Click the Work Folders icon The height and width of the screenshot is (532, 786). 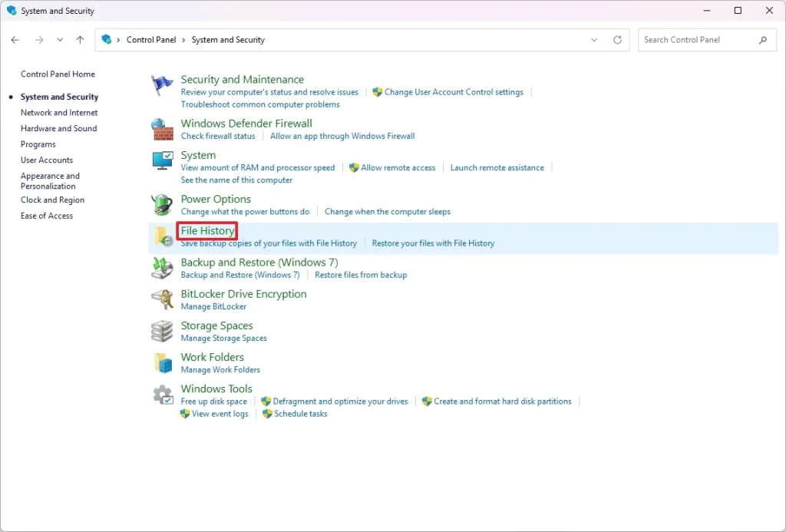click(162, 362)
